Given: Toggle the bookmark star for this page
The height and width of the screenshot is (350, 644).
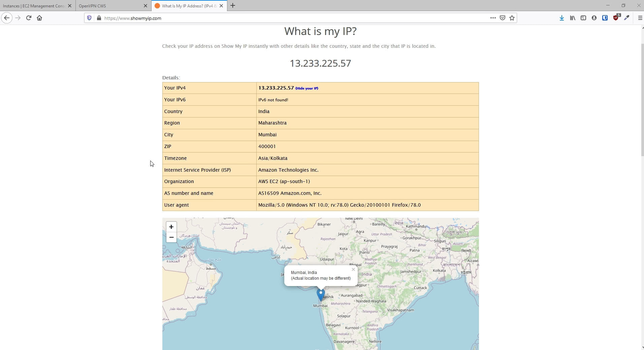Looking at the screenshot, I should (512, 18).
